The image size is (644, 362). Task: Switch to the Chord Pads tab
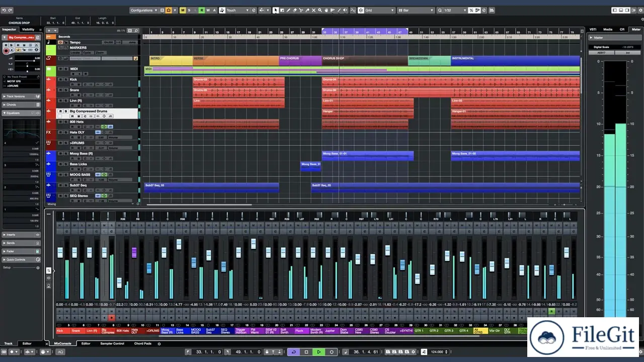pos(142,344)
